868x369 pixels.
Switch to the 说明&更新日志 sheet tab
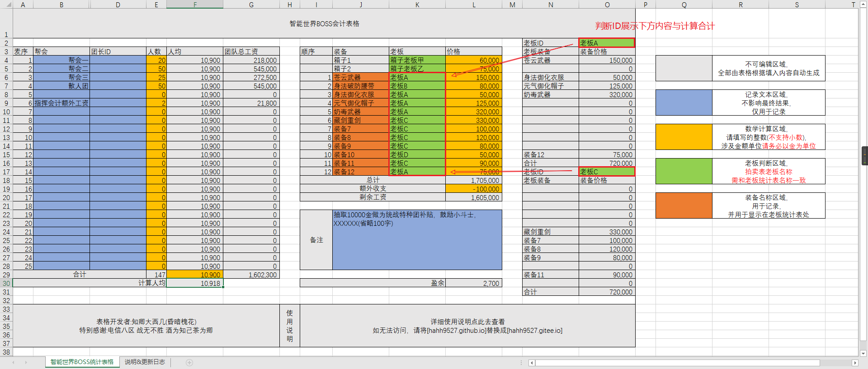[145, 362]
